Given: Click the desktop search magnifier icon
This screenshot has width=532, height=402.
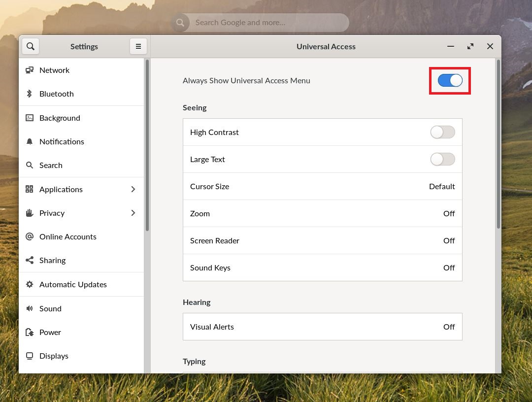Looking at the screenshot, I should click(180, 23).
